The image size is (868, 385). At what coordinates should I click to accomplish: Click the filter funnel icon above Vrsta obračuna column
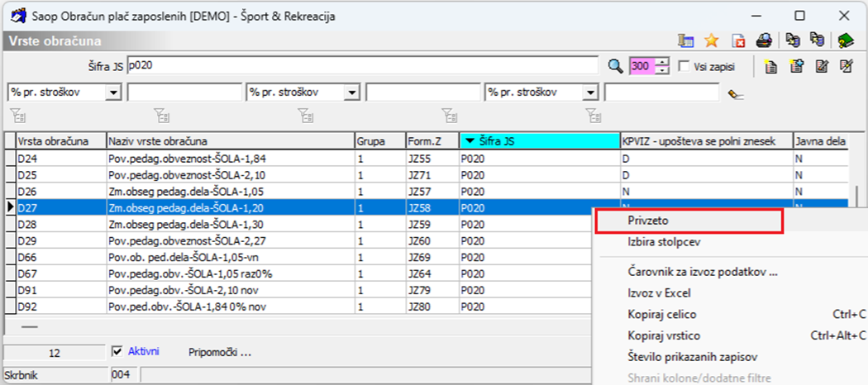18,116
